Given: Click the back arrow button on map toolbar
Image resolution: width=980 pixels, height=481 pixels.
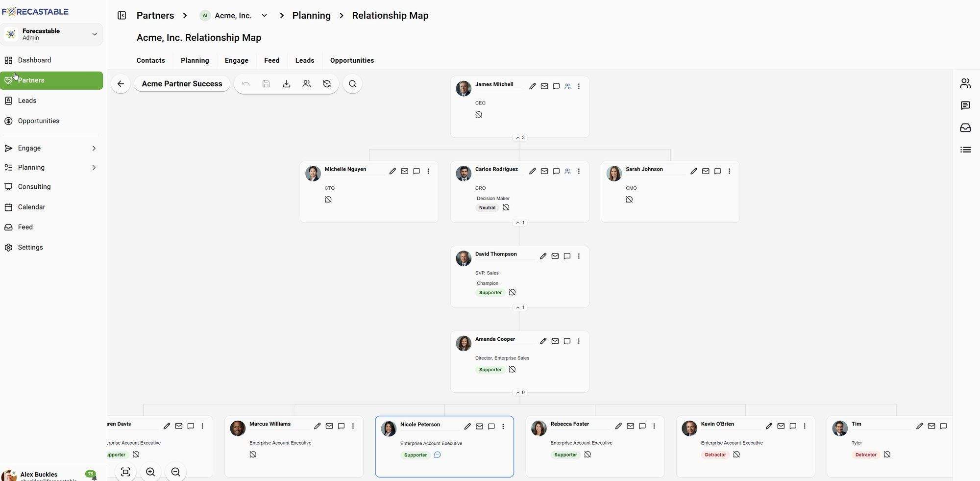Looking at the screenshot, I should pos(121,84).
